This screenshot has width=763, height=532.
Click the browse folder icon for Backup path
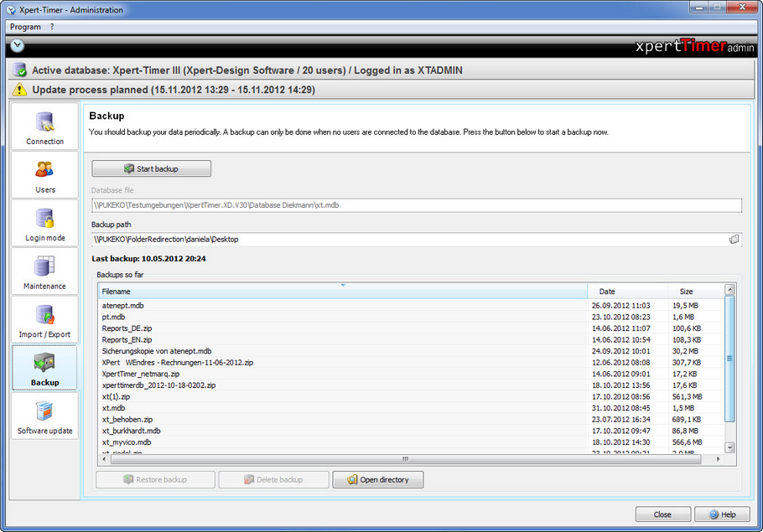[734, 240]
